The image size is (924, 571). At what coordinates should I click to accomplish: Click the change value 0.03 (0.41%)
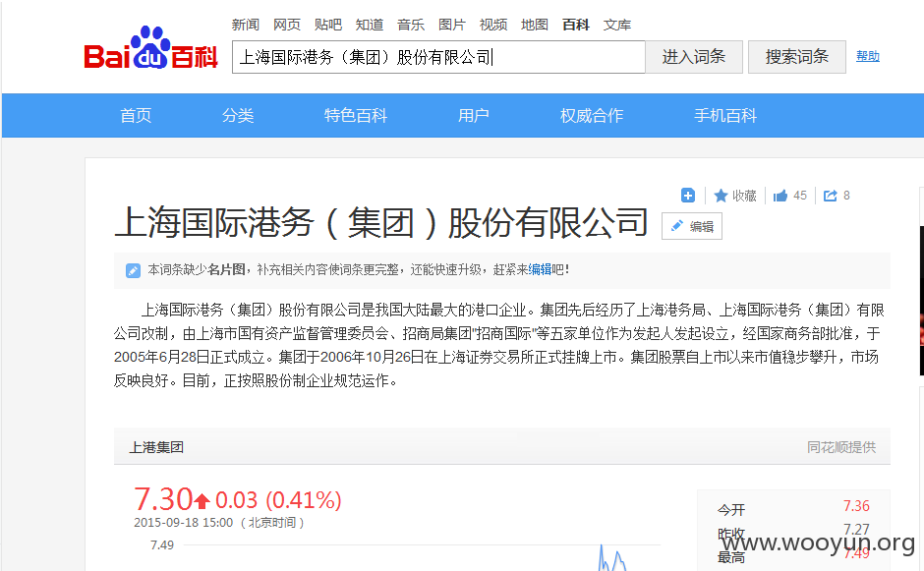[278, 500]
